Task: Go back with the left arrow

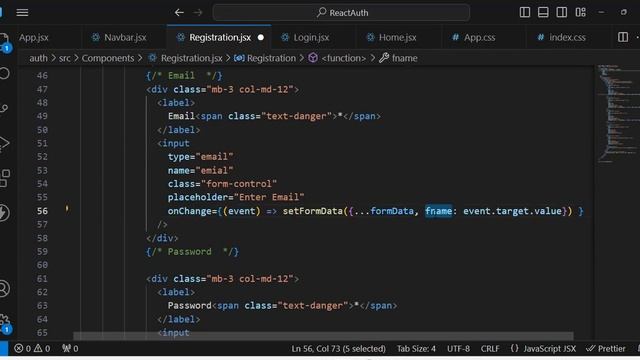Action: pyautogui.click(x=179, y=13)
